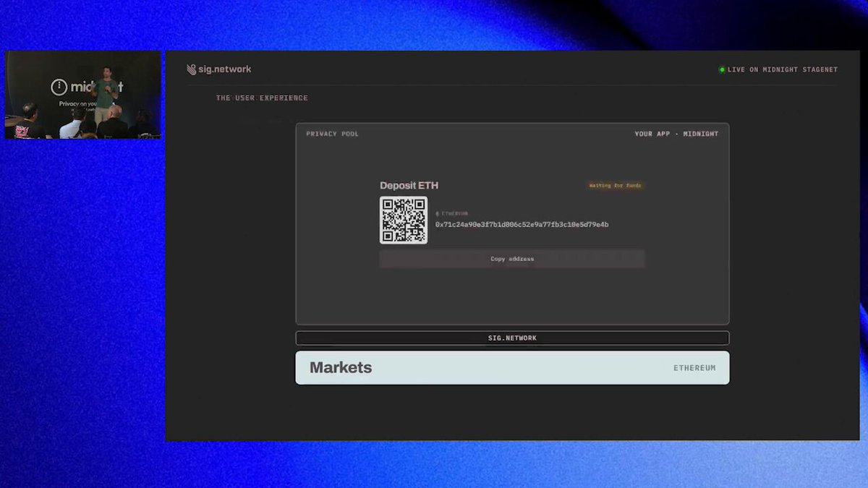Click the Deposit ETH heading
The height and width of the screenshot is (488, 868).
point(409,186)
